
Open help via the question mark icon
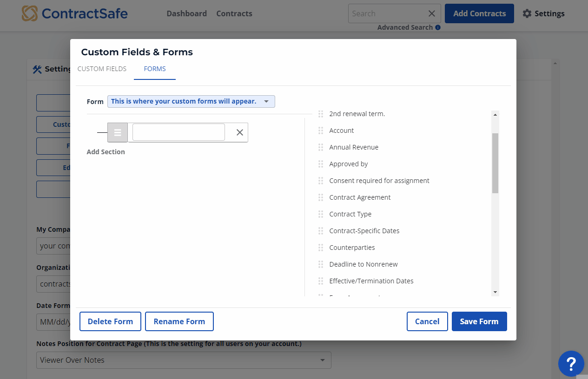click(x=571, y=364)
